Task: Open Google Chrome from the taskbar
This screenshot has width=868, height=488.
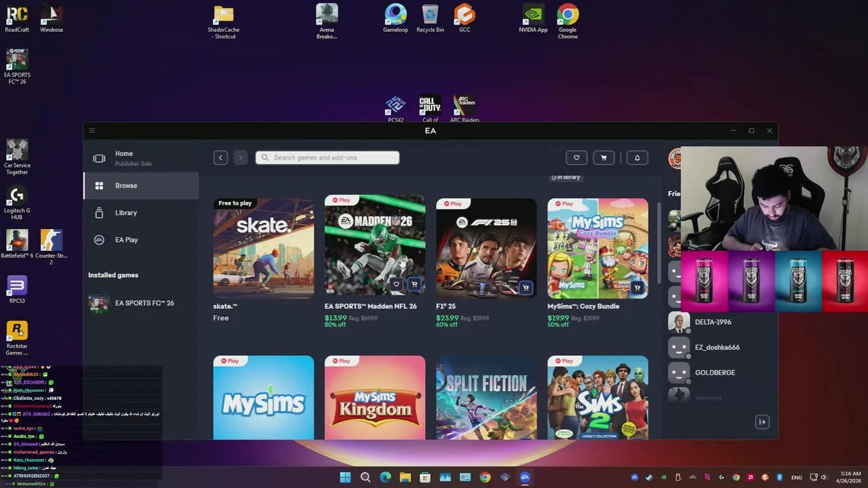Action: pyautogui.click(x=485, y=477)
